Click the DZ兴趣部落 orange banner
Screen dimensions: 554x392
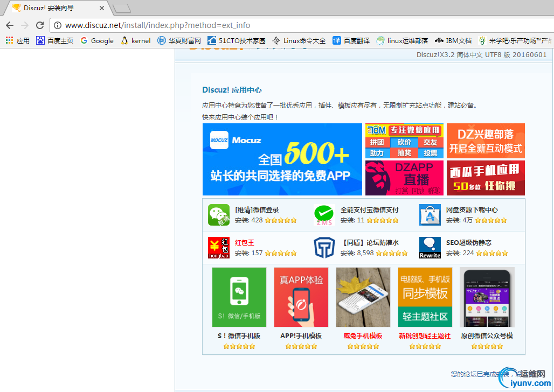(486, 141)
